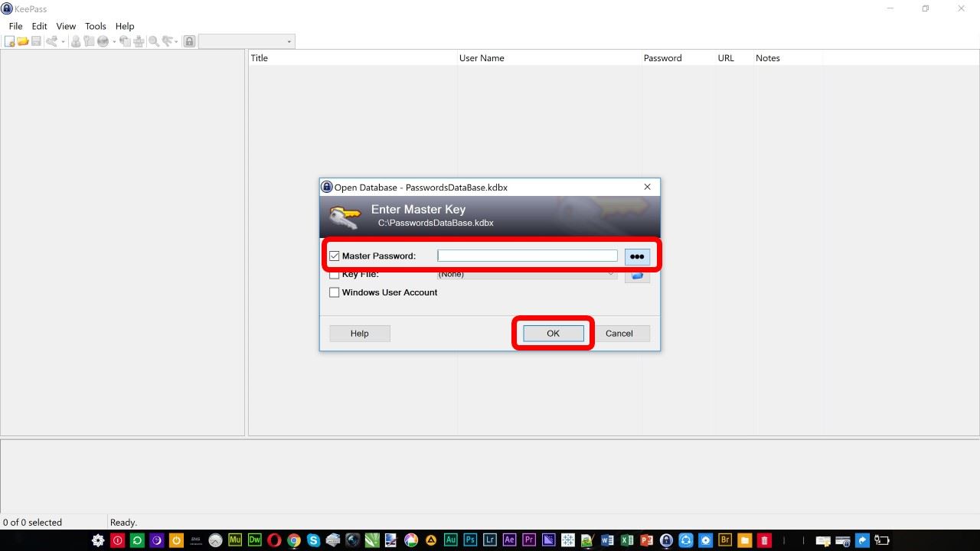Open Adobe Bridge from the taskbar

725,540
